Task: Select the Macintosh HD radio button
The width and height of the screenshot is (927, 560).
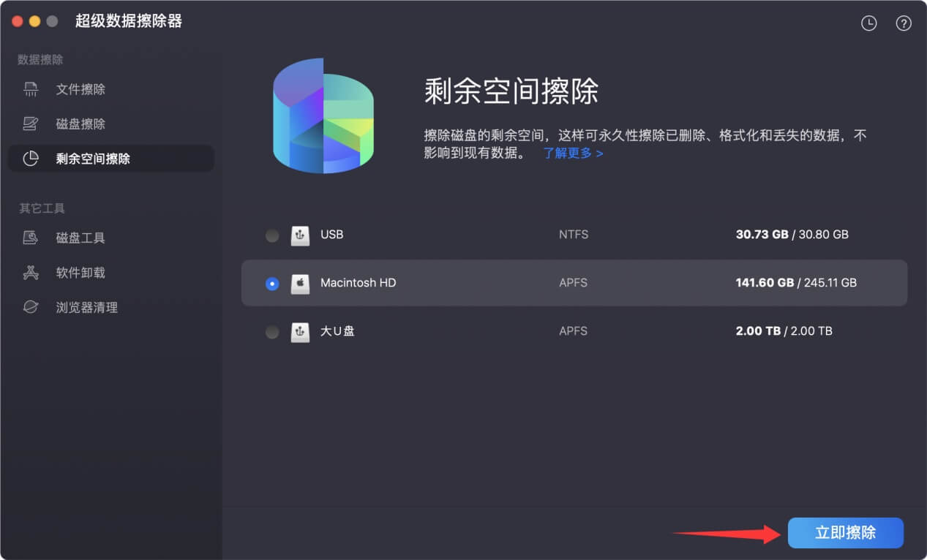Action: (x=271, y=284)
